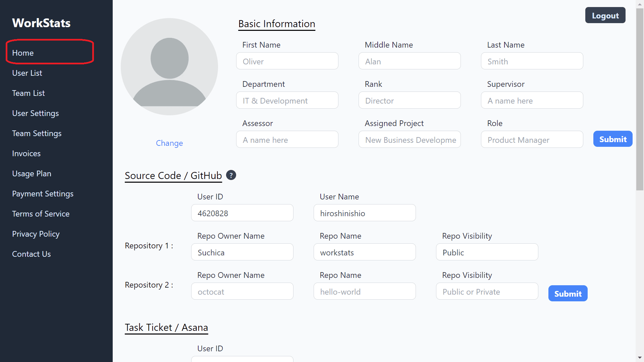Click the Logout button

pyautogui.click(x=605, y=15)
